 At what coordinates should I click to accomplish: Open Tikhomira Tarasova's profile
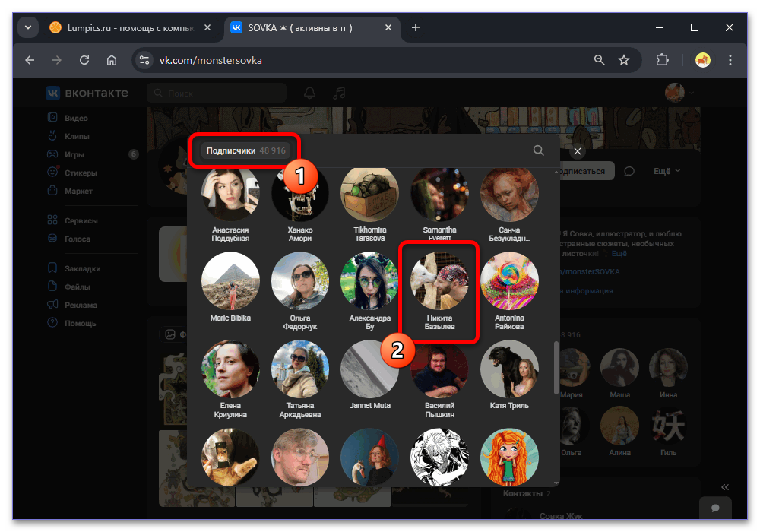coord(370,204)
